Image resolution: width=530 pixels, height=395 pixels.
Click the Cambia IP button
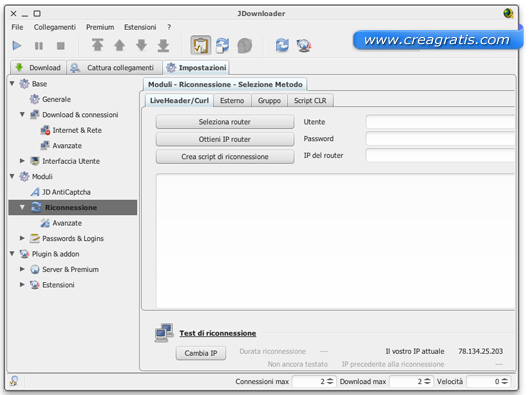(201, 353)
